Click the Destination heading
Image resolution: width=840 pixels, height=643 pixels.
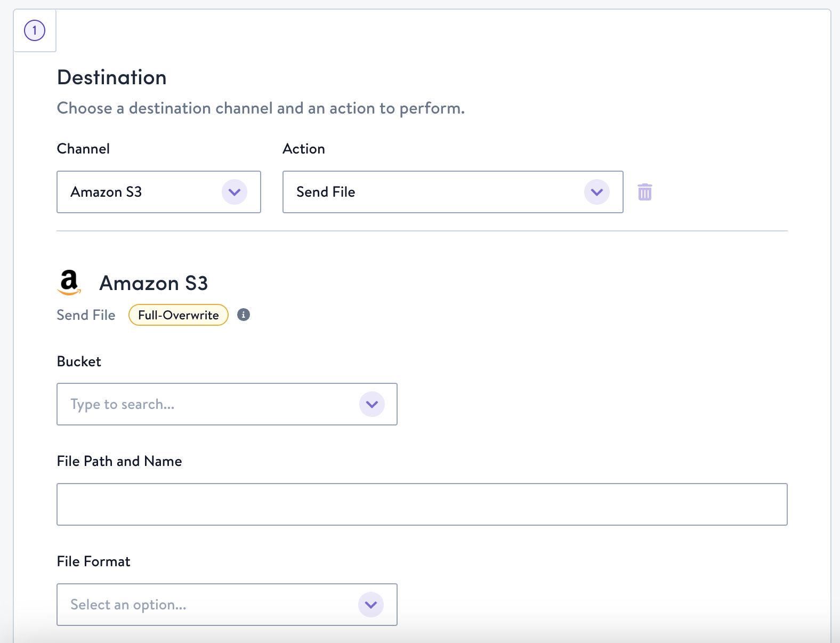[112, 77]
